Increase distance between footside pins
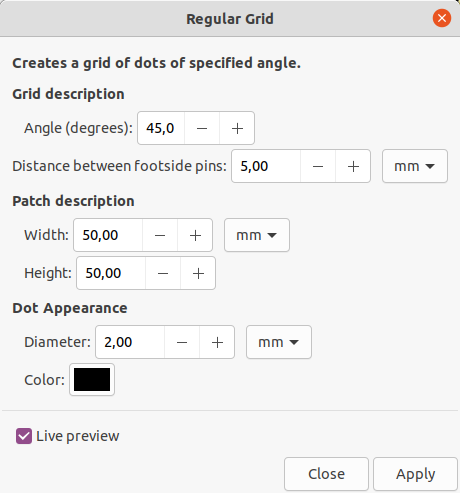The width and height of the screenshot is (460, 493). click(353, 166)
